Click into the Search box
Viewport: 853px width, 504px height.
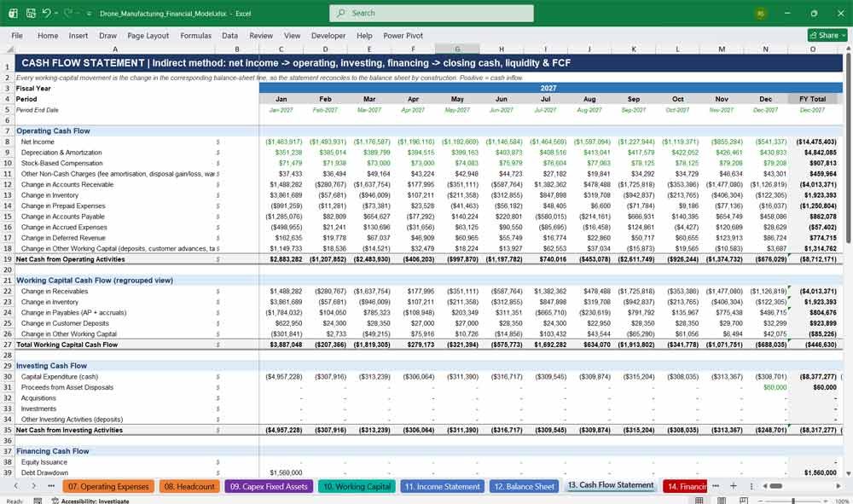432,13
